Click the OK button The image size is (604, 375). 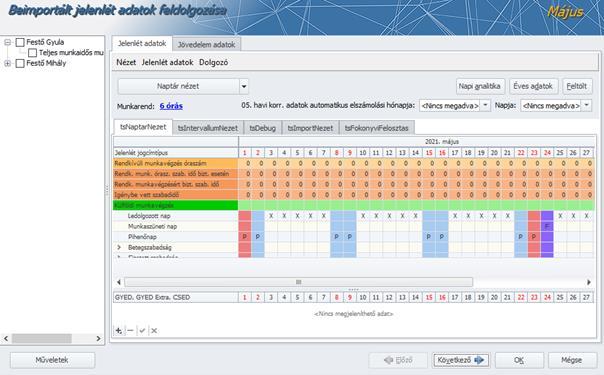pos(519,360)
